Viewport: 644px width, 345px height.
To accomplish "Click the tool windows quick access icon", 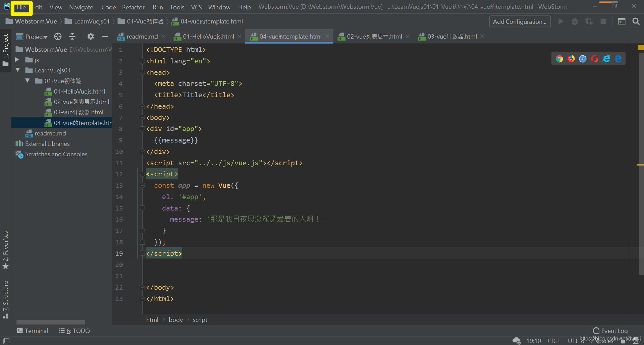I will pos(6,341).
